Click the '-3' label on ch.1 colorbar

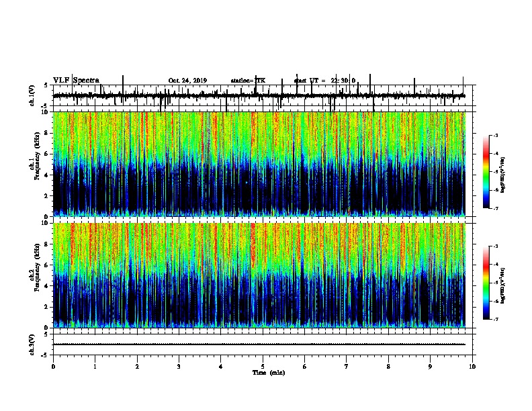click(495, 135)
